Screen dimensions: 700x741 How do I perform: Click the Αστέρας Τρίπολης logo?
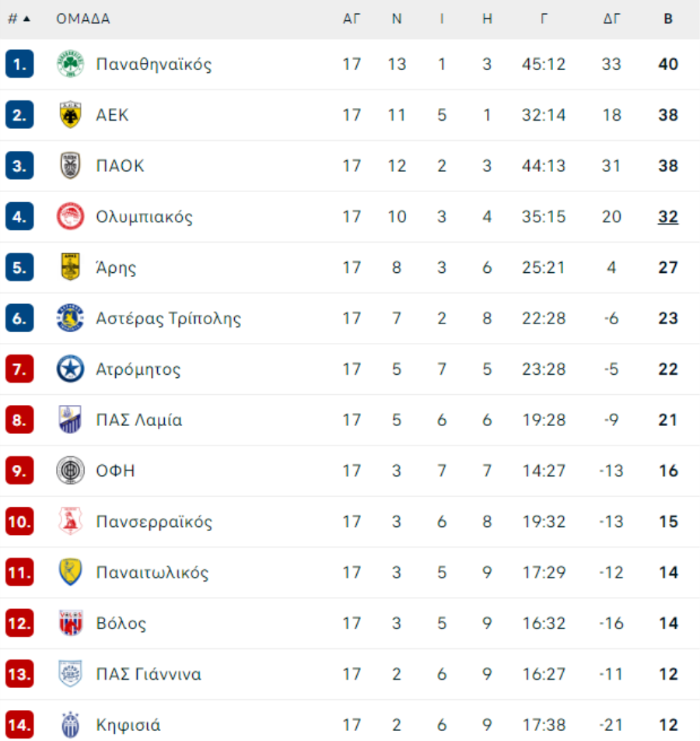point(71,318)
